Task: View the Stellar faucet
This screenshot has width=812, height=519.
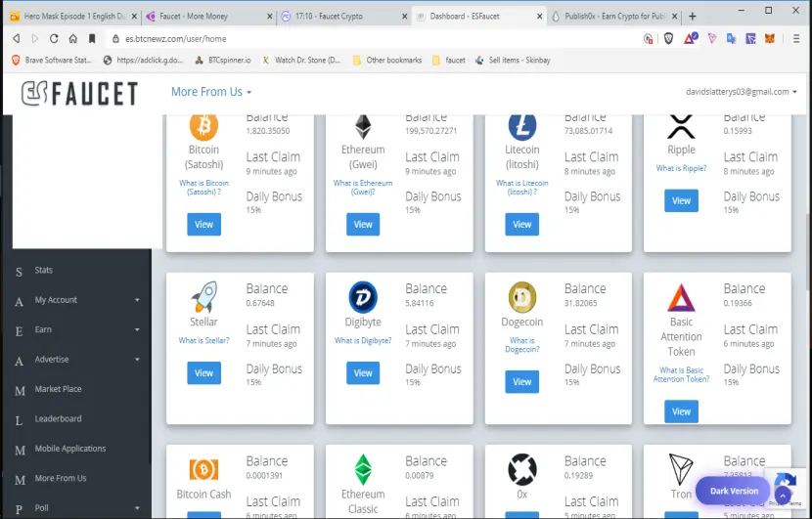Action: [203, 373]
